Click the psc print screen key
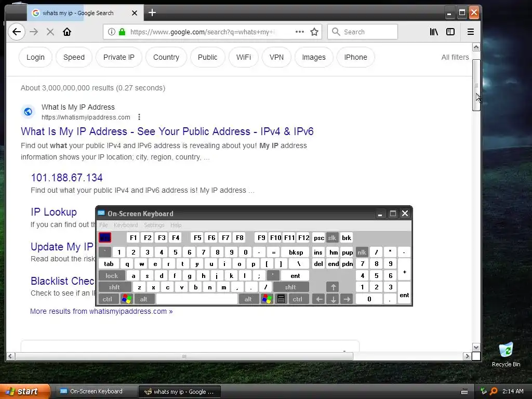This screenshot has width=532, height=399. tap(318, 237)
